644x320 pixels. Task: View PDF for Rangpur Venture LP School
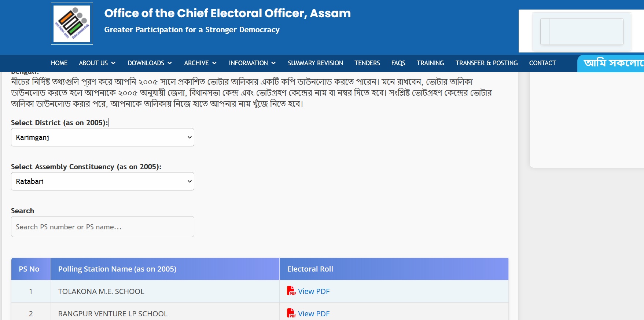click(x=314, y=314)
